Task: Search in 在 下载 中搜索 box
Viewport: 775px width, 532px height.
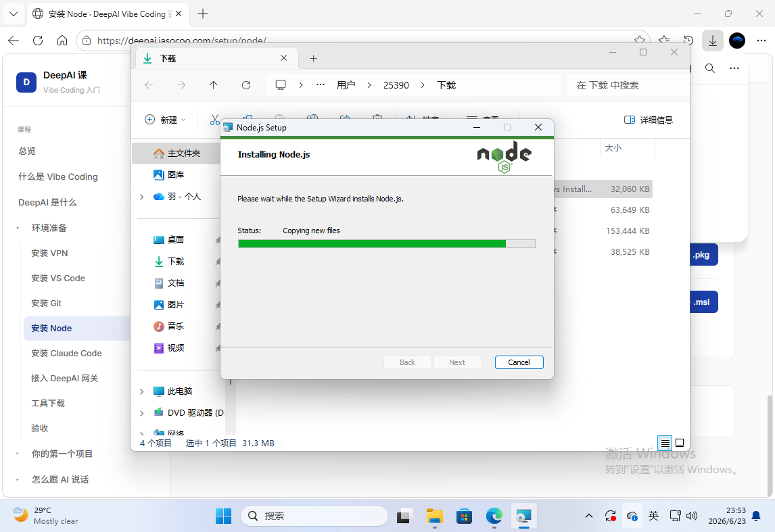Action: pyautogui.click(x=627, y=85)
